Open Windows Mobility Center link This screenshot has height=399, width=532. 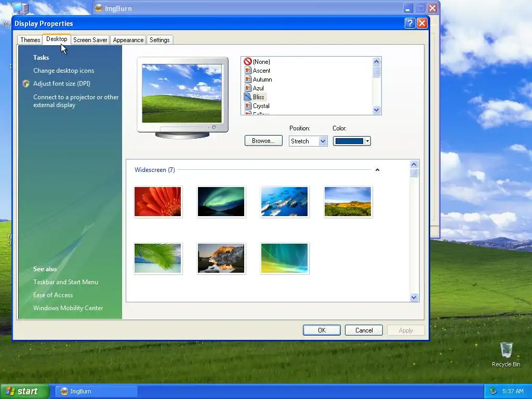pyautogui.click(x=68, y=308)
